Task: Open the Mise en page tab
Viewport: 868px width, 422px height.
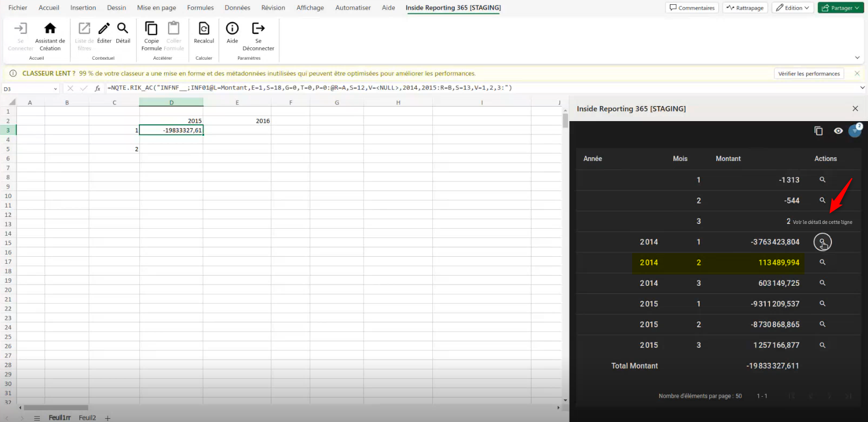Action: [x=157, y=8]
